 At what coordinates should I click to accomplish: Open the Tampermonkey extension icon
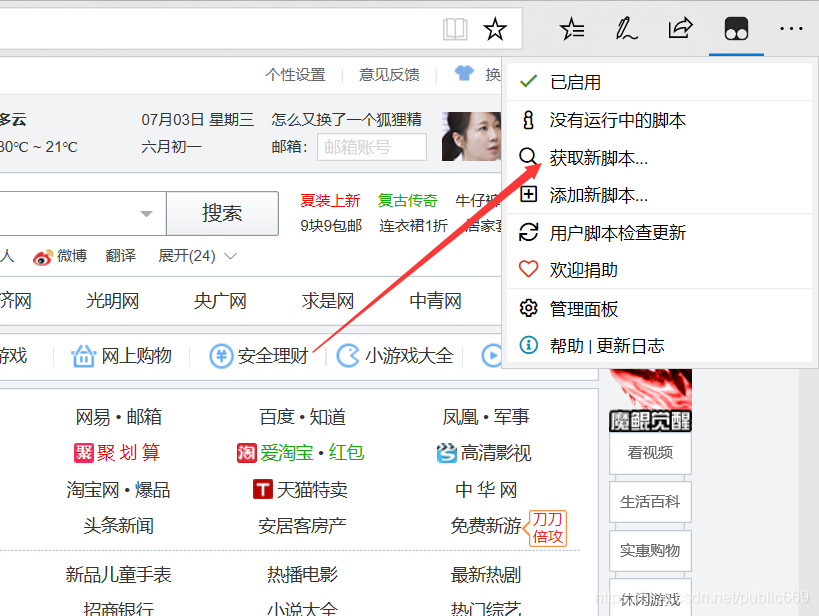[x=736, y=29]
